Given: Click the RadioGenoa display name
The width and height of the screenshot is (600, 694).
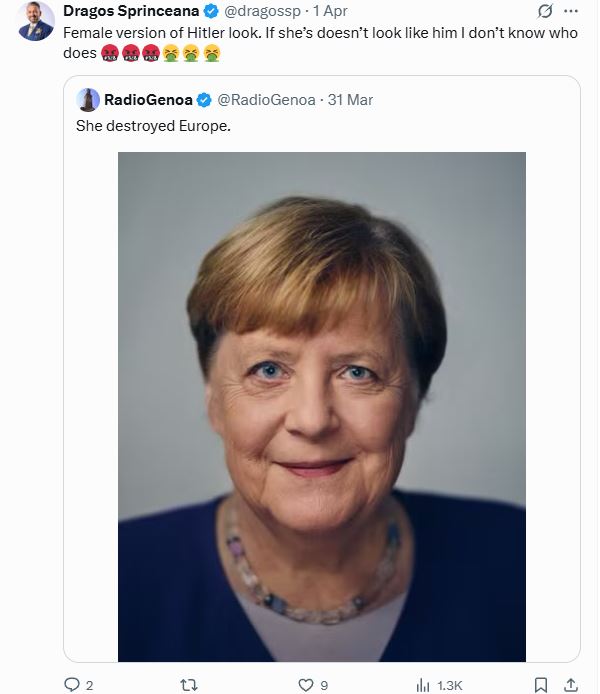Looking at the screenshot, I should click(x=149, y=100).
